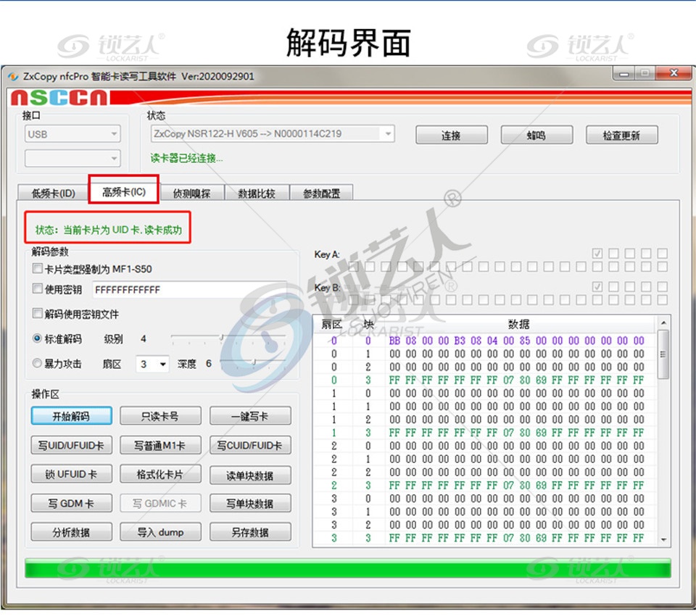
Task: Tick the 使用密钥 checkbox
Action: (x=37, y=288)
